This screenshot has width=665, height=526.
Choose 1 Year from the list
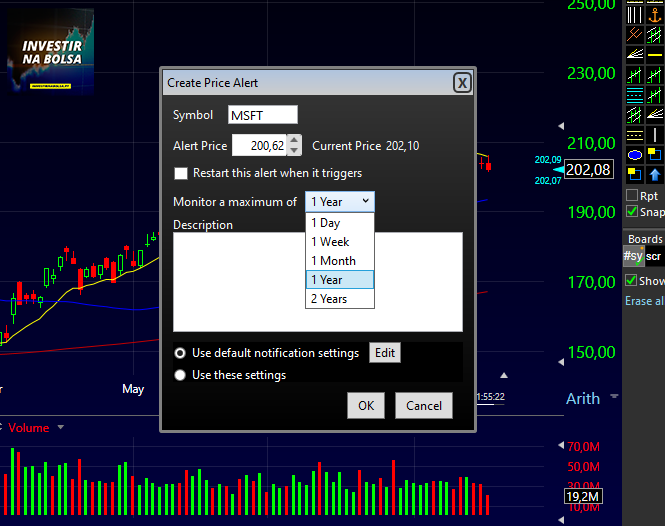(340, 280)
